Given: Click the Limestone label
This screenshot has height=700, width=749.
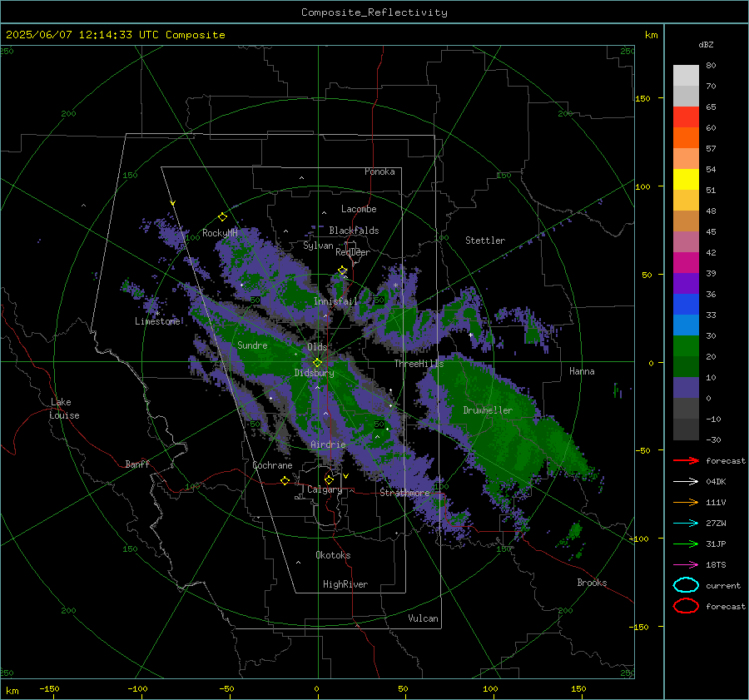Looking at the screenshot, I should click(x=157, y=321).
